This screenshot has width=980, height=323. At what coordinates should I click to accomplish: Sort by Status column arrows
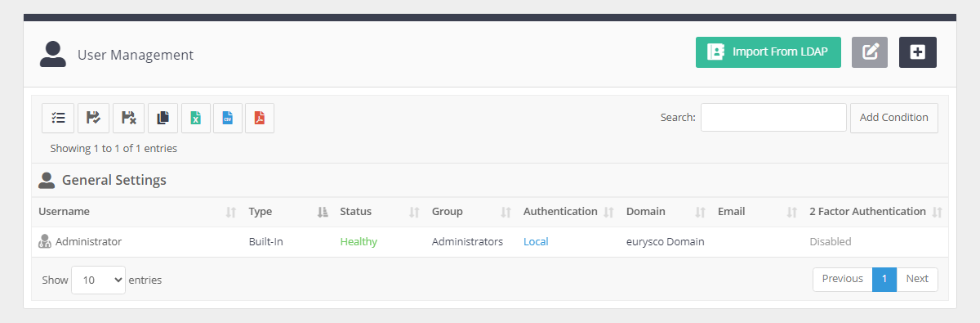pyautogui.click(x=413, y=212)
